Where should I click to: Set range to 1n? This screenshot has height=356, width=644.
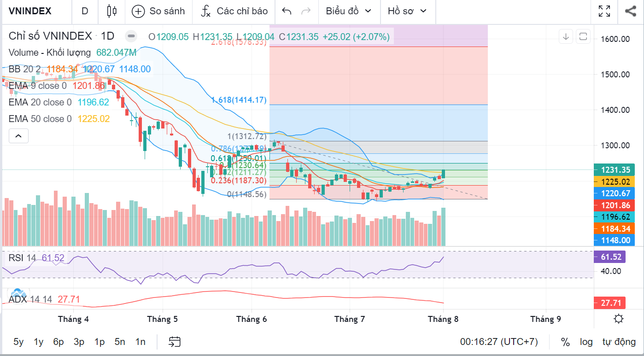click(x=140, y=342)
